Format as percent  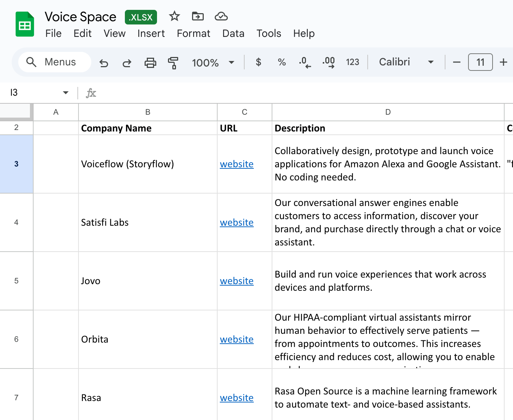pos(282,62)
